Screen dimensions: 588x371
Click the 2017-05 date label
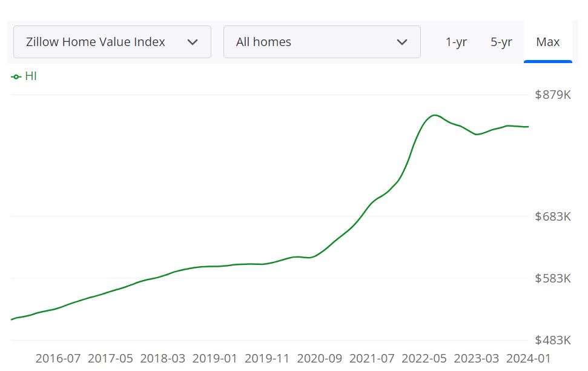coord(110,358)
